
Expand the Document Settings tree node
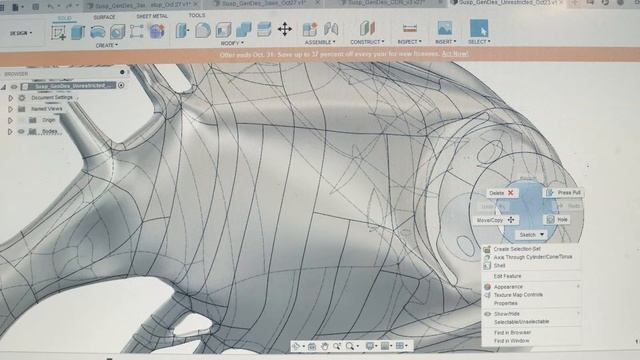click(11, 98)
